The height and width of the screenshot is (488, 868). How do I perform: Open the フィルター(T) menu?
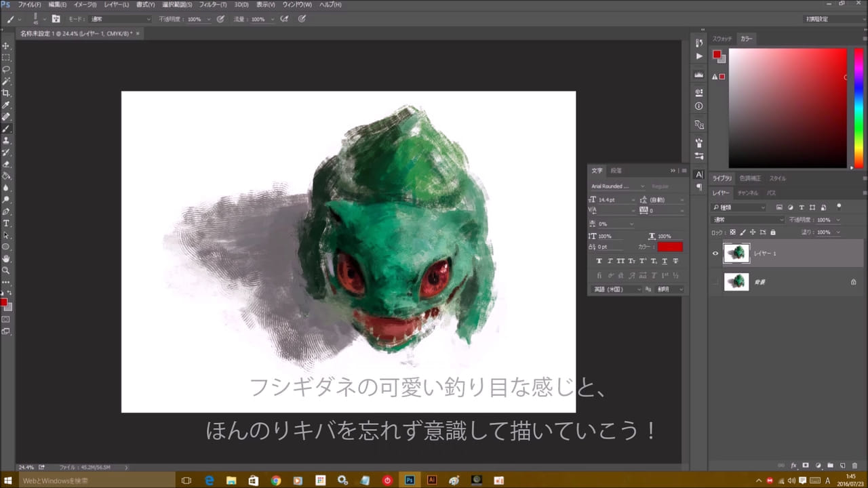[x=213, y=5]
